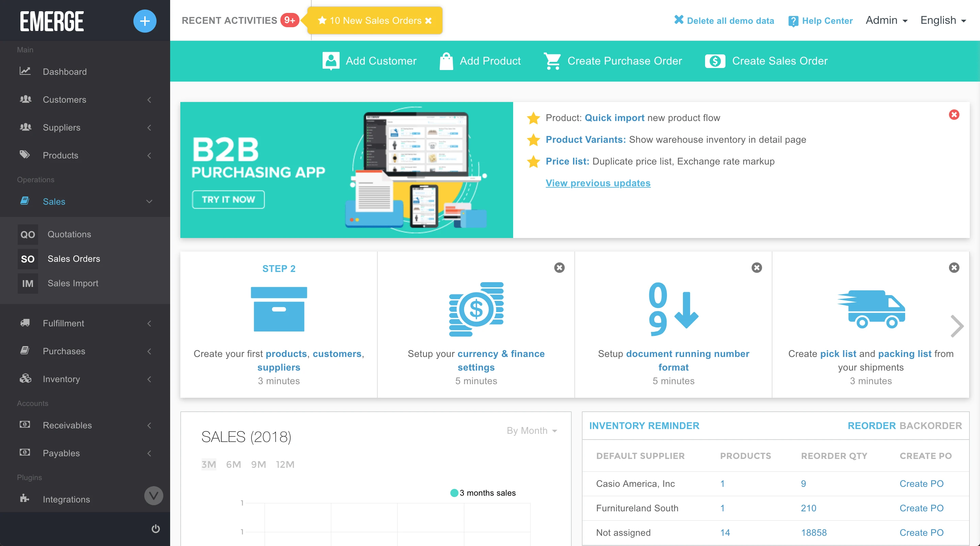Click the next arrow on setup steps carousel

coord(957,326)
